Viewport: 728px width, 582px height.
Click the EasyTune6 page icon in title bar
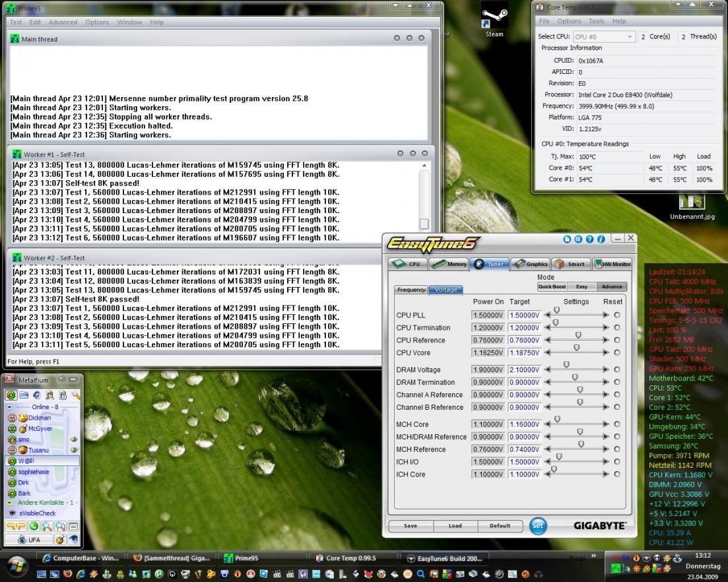tap(567, 239)
